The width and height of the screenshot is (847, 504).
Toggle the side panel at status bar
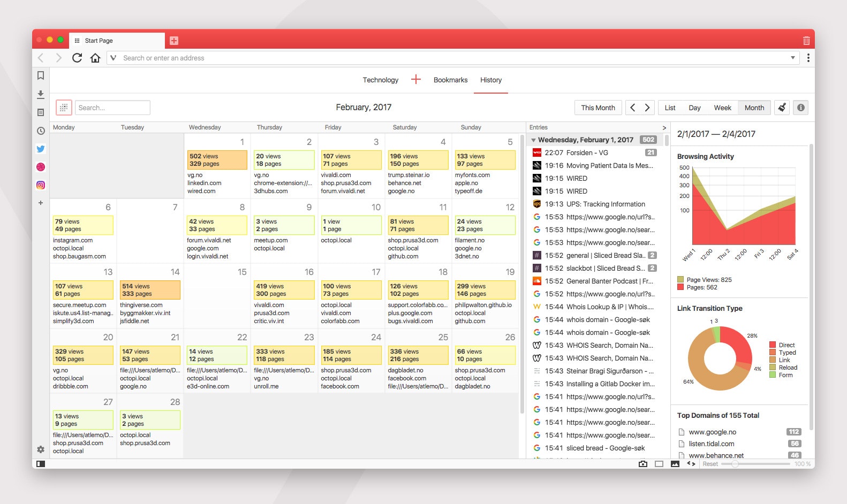pos(41,464)
